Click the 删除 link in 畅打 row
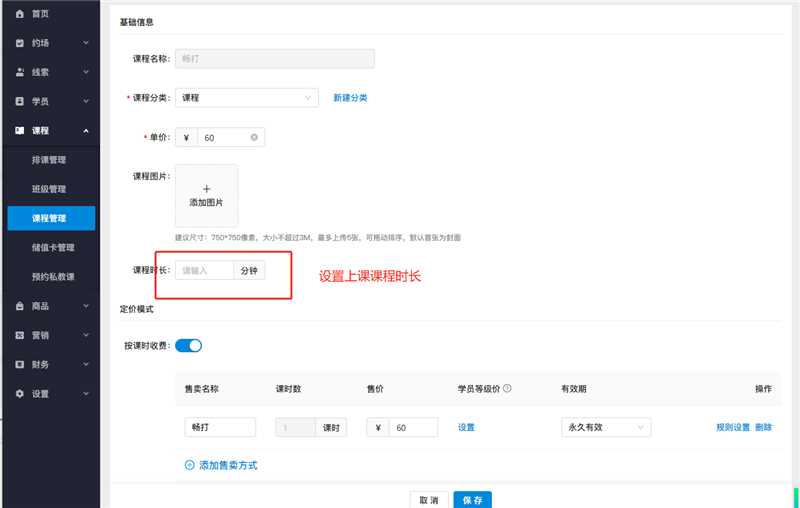The width and height of the screenshot is (800, 508). click(x=764, y=427)
